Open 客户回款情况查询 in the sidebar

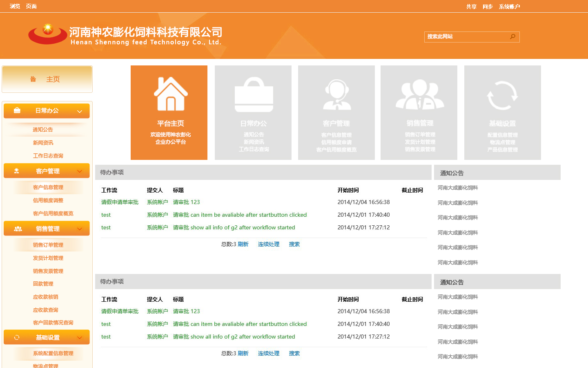click(x=53, y=323)
